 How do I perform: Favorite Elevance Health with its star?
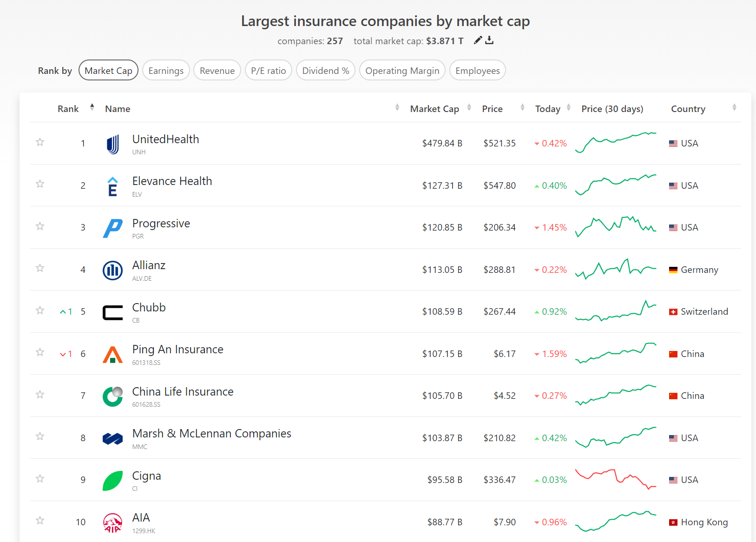point(40,184)
